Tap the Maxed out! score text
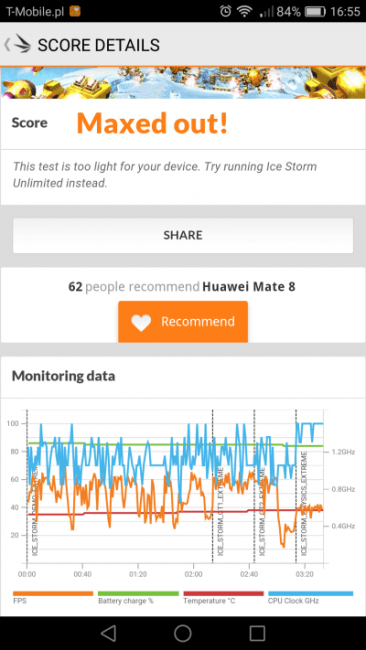Screen dimensions: 366x650 [x=152, y=123]
